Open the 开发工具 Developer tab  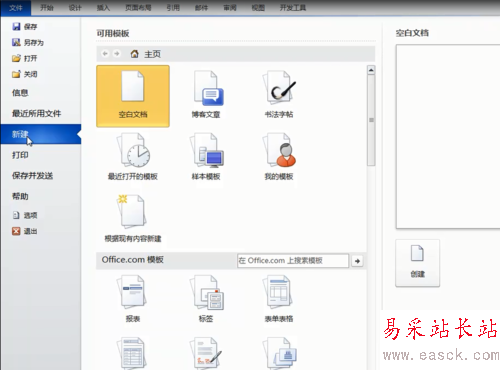tap(293, 8)
